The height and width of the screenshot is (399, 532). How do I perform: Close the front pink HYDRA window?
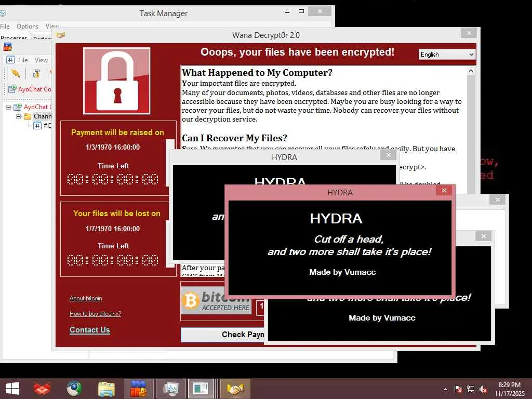point(444,190)
